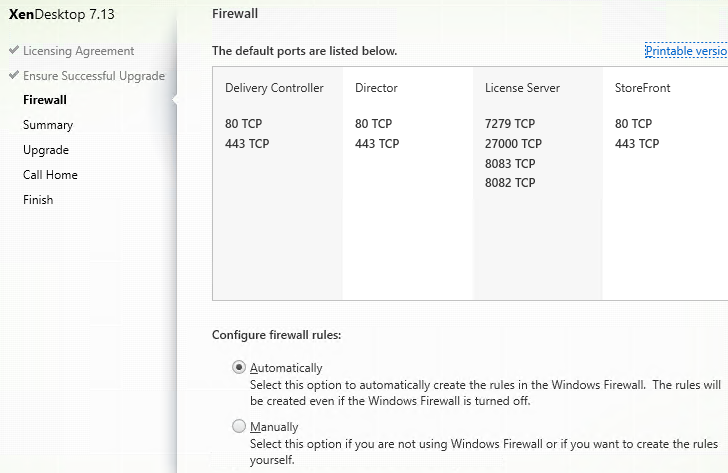The width and height of the screenshot is (728, 473).
Task: Click the Configure firewall rules label
Action: click(x=277, y=335)
